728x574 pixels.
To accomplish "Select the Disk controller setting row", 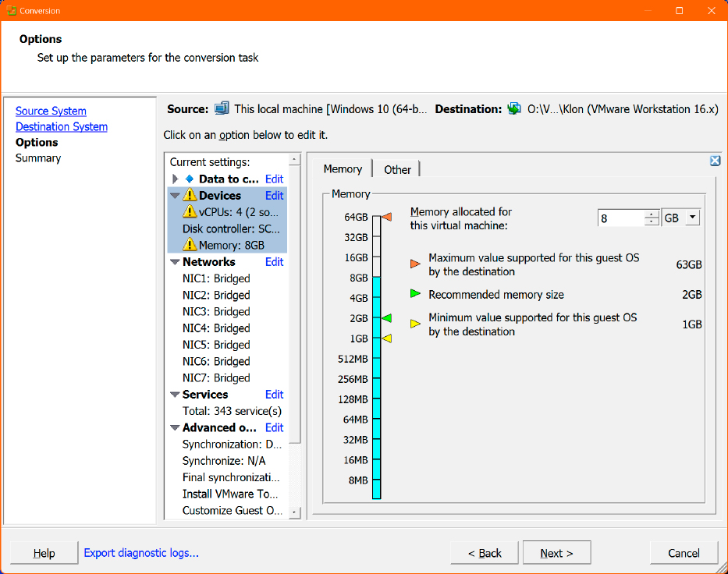I will [227, 229].
